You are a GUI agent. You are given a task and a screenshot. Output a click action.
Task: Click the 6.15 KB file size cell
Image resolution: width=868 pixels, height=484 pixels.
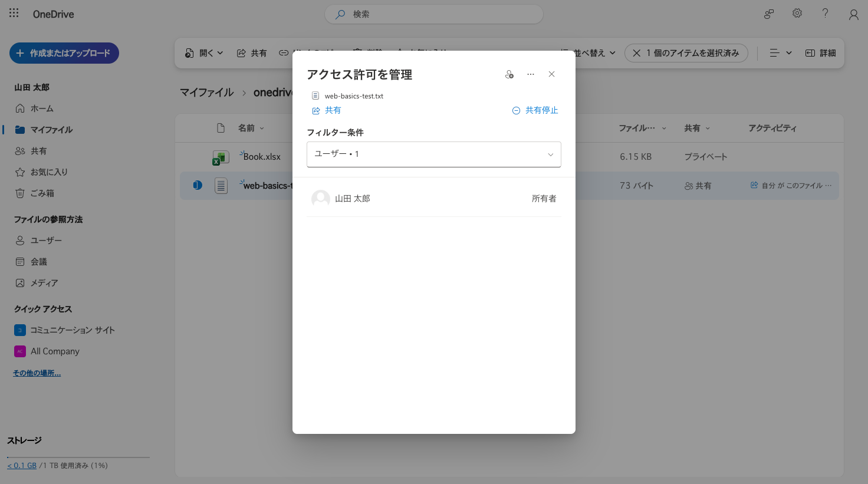[x=636, y=157]
